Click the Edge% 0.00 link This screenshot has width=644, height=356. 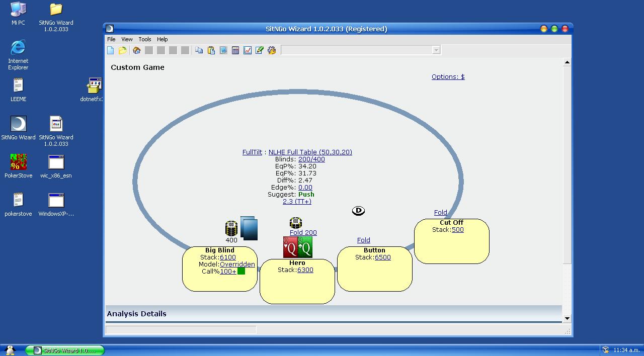pos(305,188)
